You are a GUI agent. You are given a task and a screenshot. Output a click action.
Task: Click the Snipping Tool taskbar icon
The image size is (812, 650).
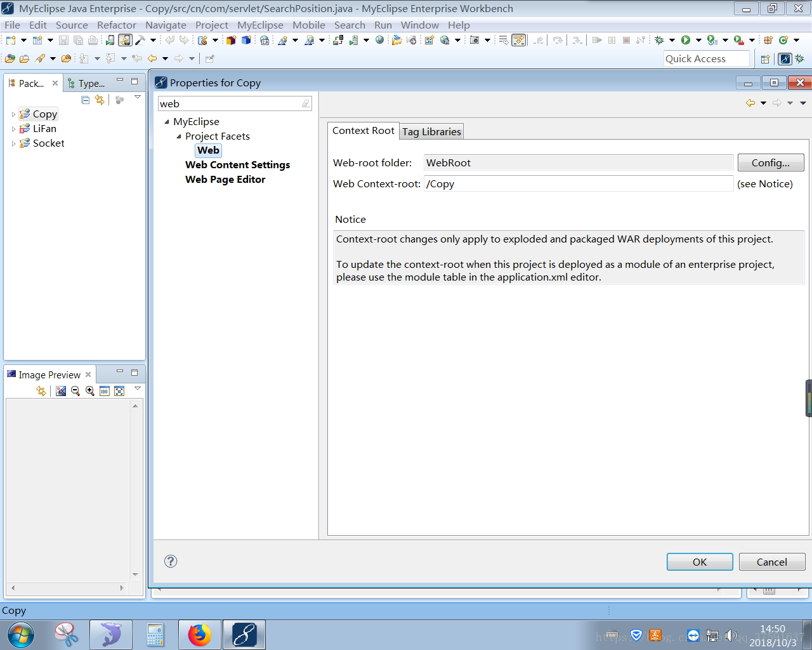pyautogui.click(x=67, y=635)
